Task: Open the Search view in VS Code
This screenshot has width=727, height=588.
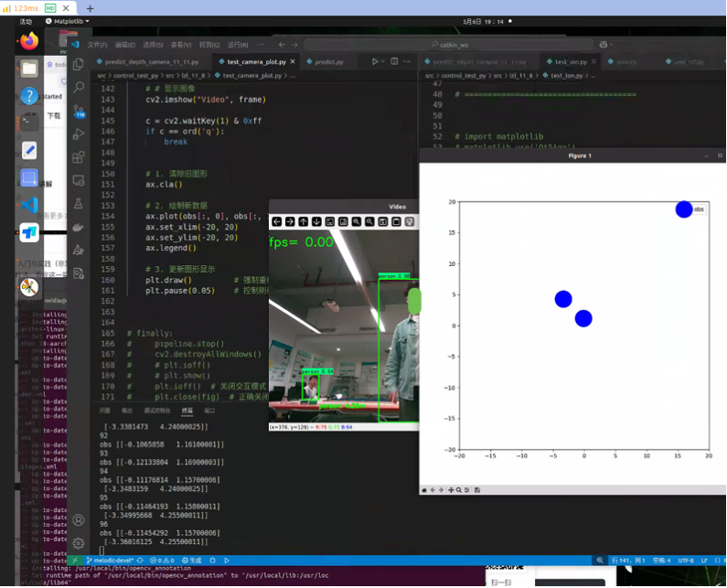Action: tap(79, 87)
